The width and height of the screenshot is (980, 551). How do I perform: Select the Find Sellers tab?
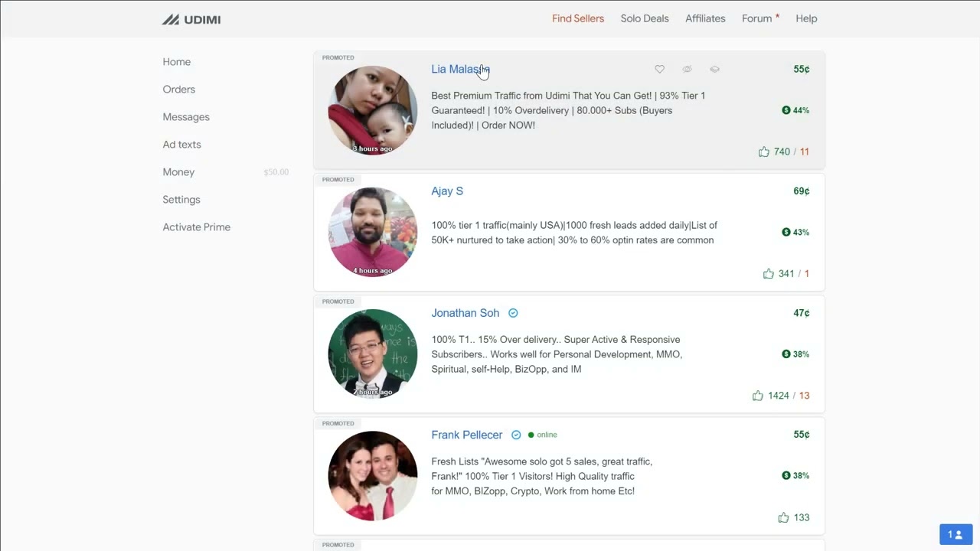pos(577,18)
